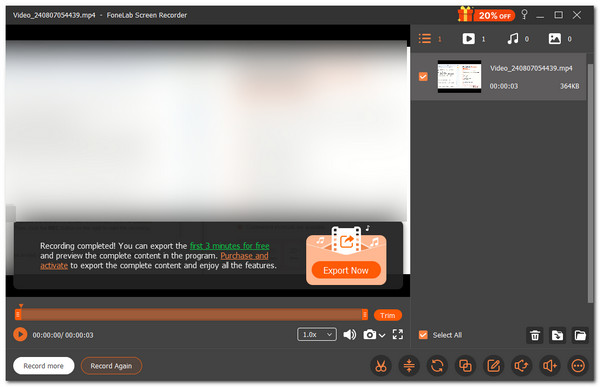Open the scissors video trimmer tool
Image resolution: width=600 pixels, height=387 pixels.
[381, 366]
